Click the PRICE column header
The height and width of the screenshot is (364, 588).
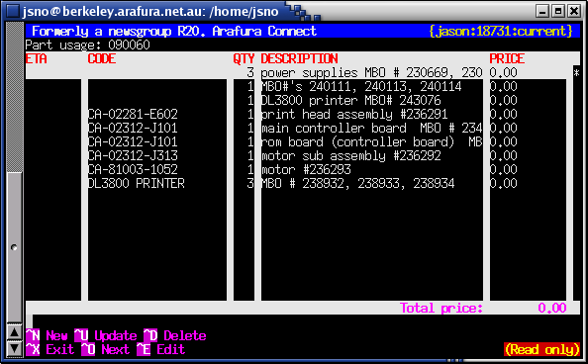[x=507, y=58]
